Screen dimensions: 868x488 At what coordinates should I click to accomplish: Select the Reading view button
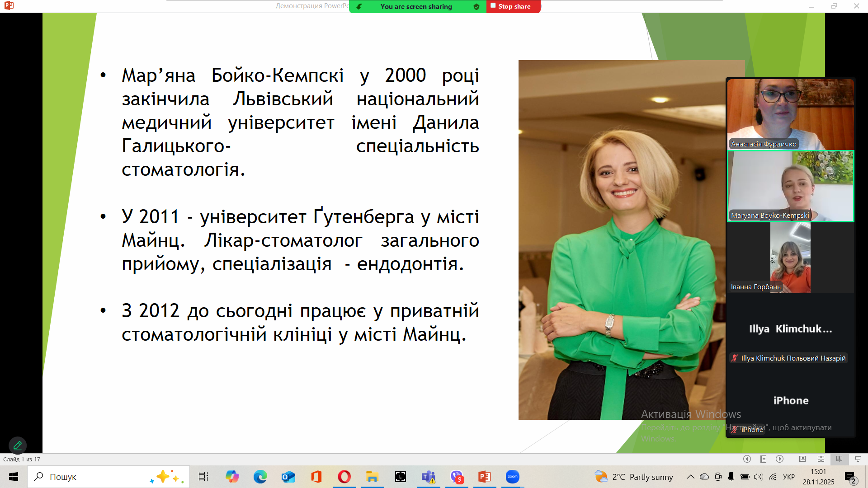point(839,459)
